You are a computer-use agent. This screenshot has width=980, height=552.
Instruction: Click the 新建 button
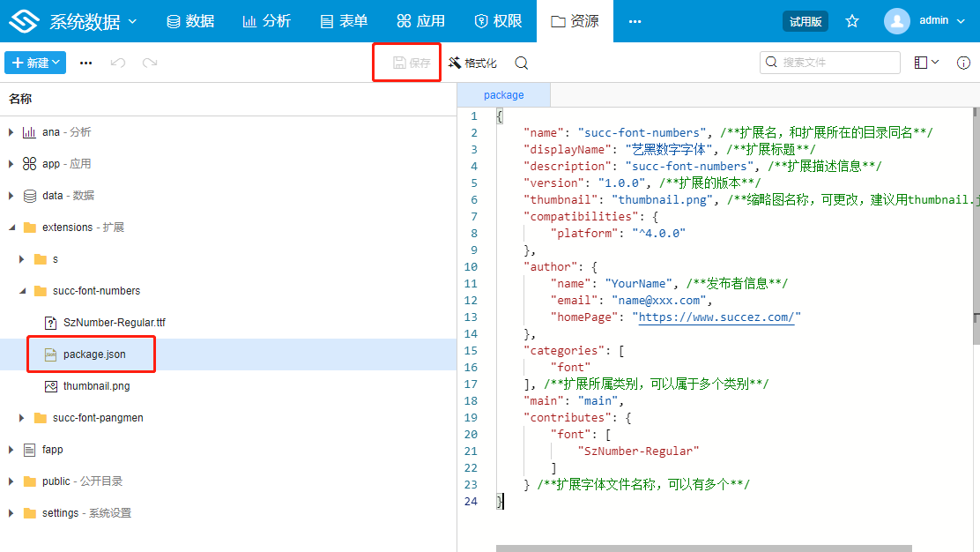[35, 63]
